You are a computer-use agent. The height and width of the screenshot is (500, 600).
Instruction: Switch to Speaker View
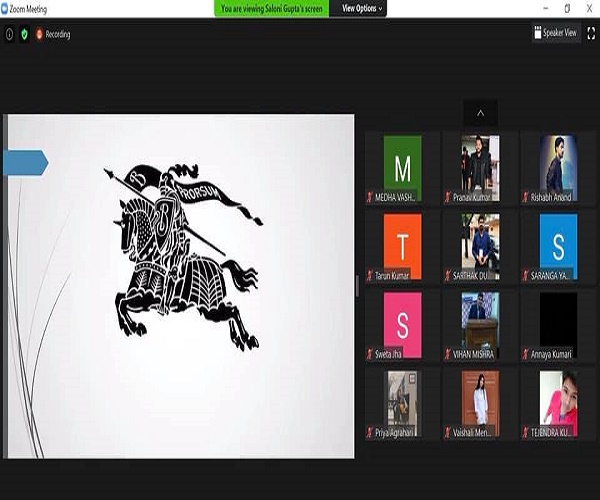[x=556, y=33]
